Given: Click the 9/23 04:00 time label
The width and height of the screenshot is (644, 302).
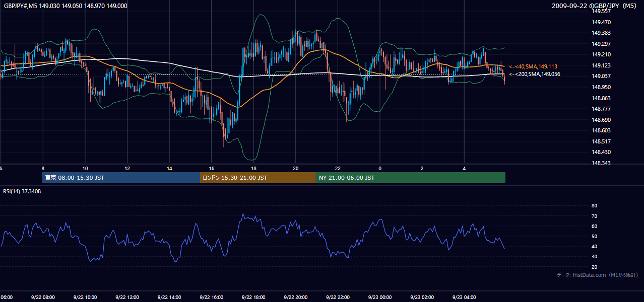Looking at the screenshot, I should click(465, 297).
